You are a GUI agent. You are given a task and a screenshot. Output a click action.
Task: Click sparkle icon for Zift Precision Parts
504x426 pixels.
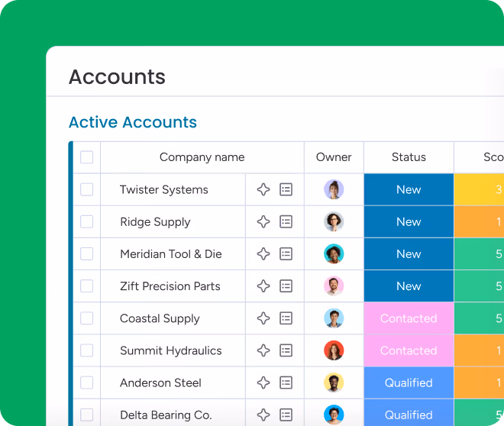tap(263, 286)
